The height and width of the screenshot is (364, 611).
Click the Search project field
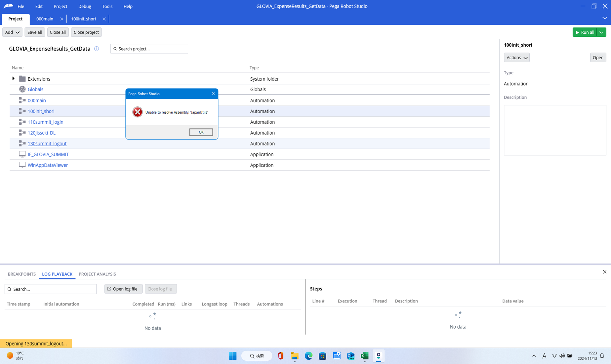pos(149,49)
